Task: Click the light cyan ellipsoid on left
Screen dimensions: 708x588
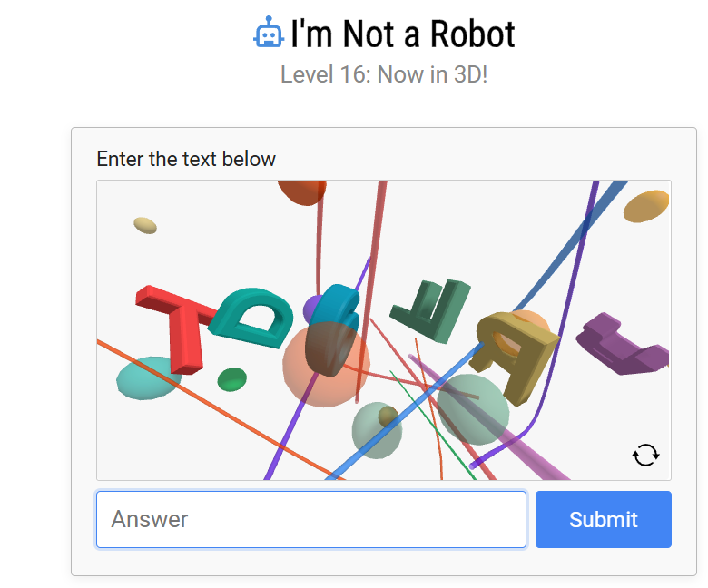Action: [147, 377]
